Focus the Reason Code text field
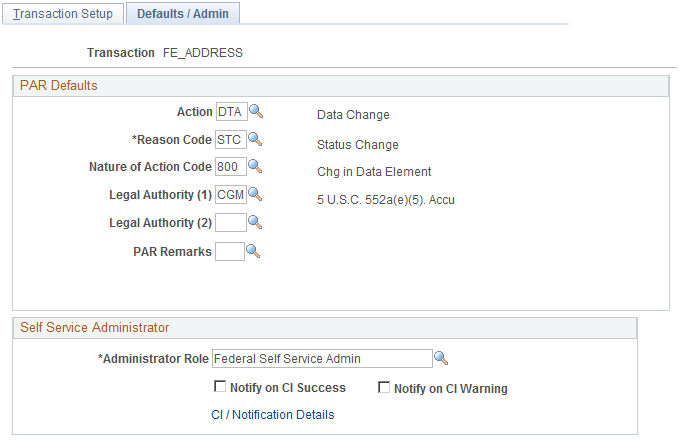Screen dimensions: 679x440 point(229,140)
